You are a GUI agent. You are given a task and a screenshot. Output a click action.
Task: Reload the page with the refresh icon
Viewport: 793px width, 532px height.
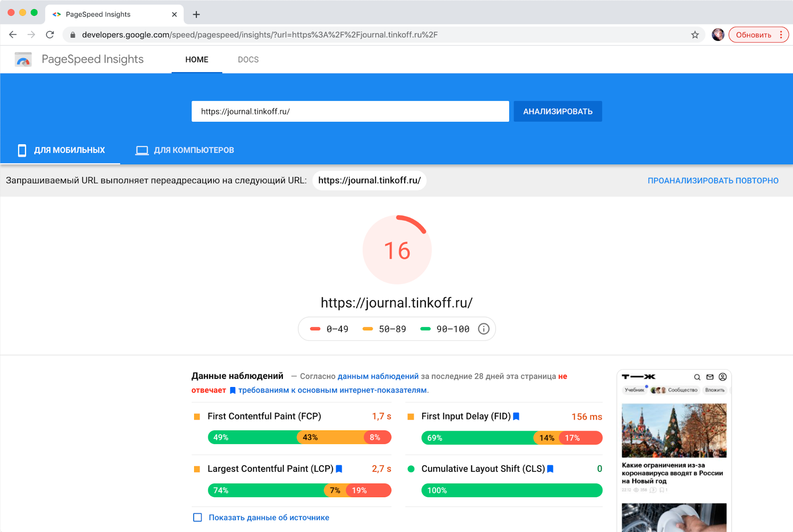[x=50, y=35]
